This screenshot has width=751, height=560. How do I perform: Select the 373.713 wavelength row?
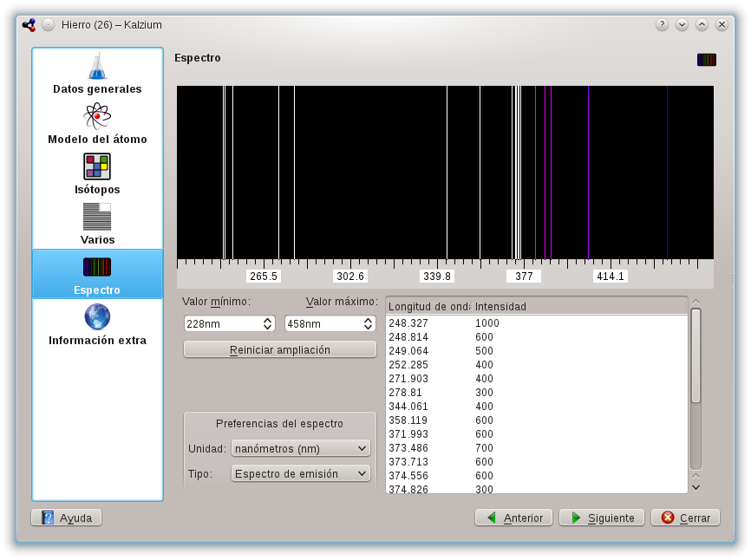point(537,462)
